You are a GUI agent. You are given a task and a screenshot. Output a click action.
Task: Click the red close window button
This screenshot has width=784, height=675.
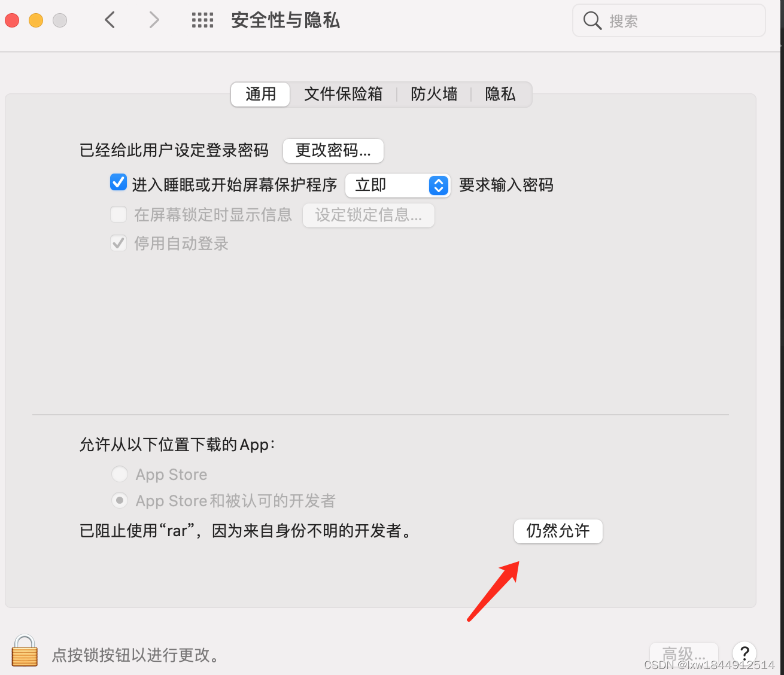(x=12, y=20)
